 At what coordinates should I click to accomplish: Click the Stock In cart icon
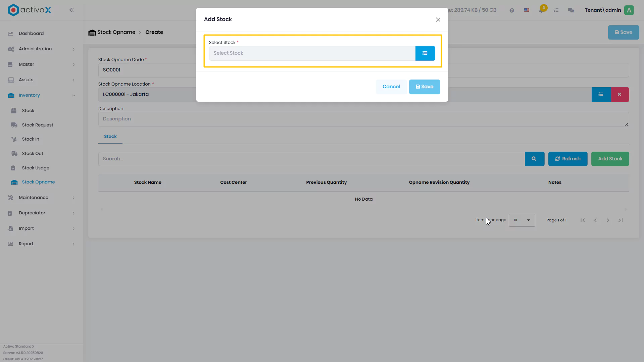(14, 140)
